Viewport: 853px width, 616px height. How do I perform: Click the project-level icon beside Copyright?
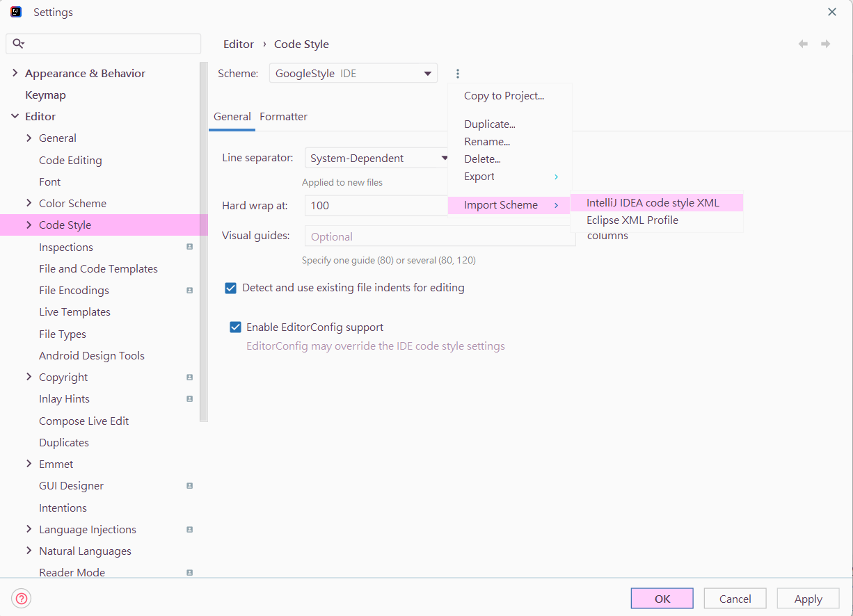click(x=189, y=377)
